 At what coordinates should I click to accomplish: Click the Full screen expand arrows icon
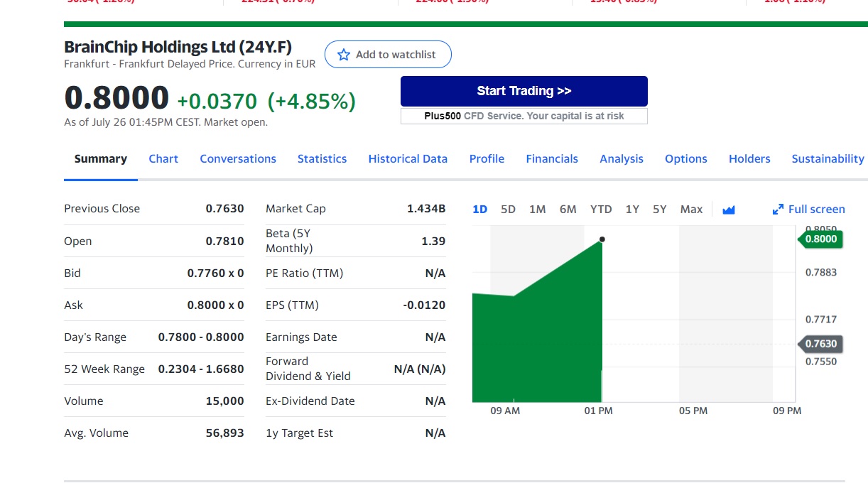click(778, 210)
